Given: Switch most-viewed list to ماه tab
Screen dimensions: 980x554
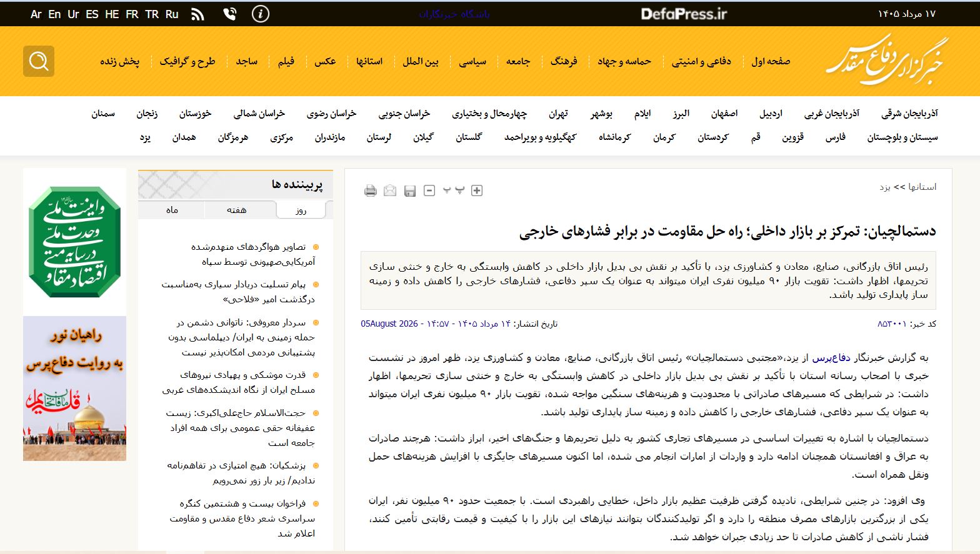Looking at the screenshot, I should pyautogui.click(x=172, y=210).
